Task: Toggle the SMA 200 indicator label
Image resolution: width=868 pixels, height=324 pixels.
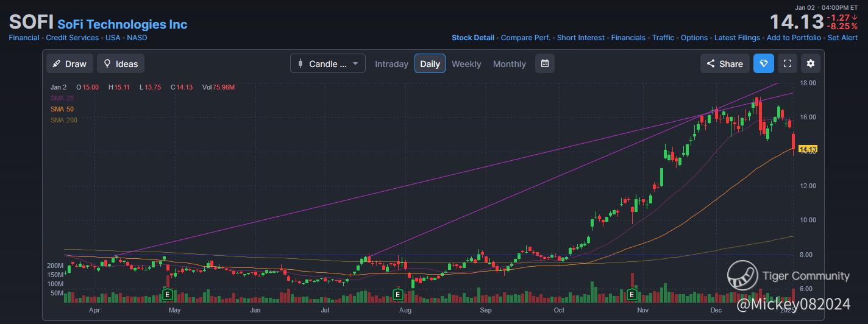Action: pyautogui.click(x=64, y=120)
